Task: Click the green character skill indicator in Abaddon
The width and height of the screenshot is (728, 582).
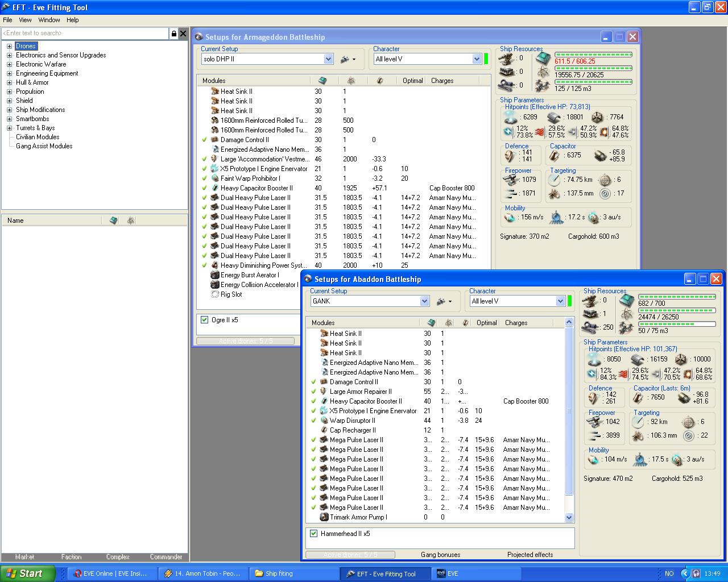Action: click(570, 301)
